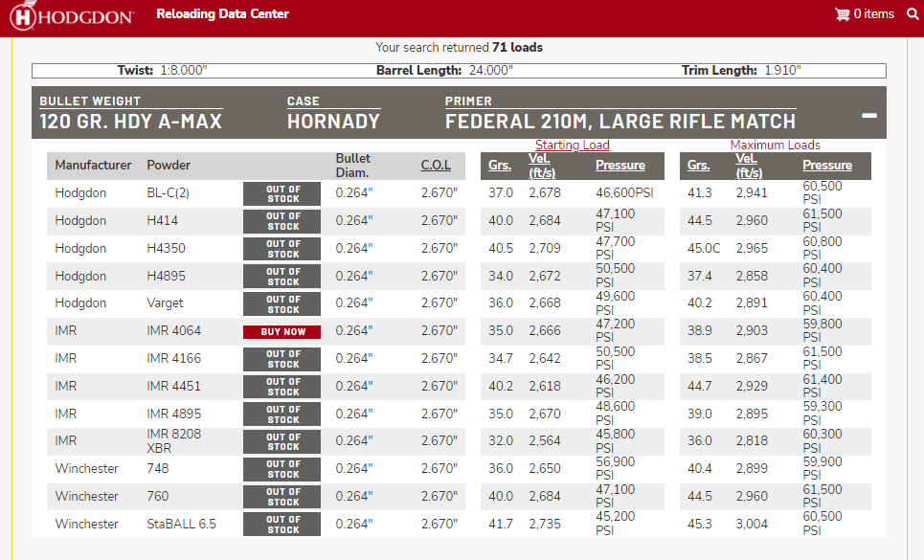This screenshot has width=924, height=560.
Task: Click Maximum Loads Grs. column header
Action: click(x=698, y=166)
